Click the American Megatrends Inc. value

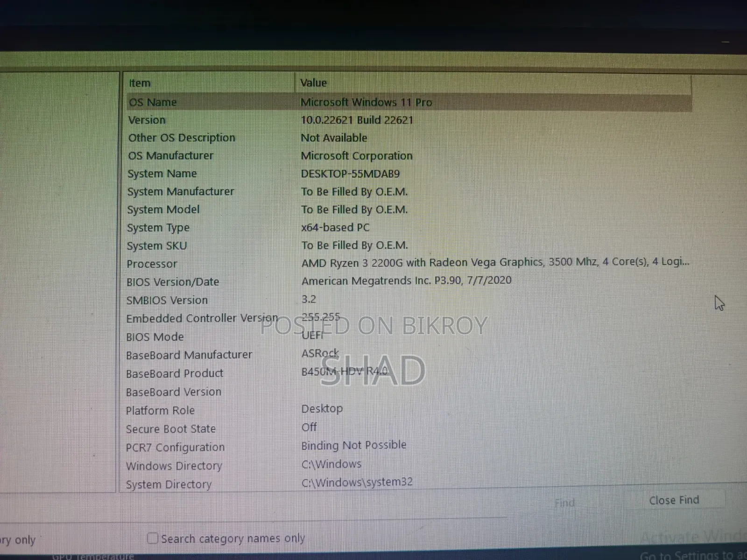coord(406,280)
